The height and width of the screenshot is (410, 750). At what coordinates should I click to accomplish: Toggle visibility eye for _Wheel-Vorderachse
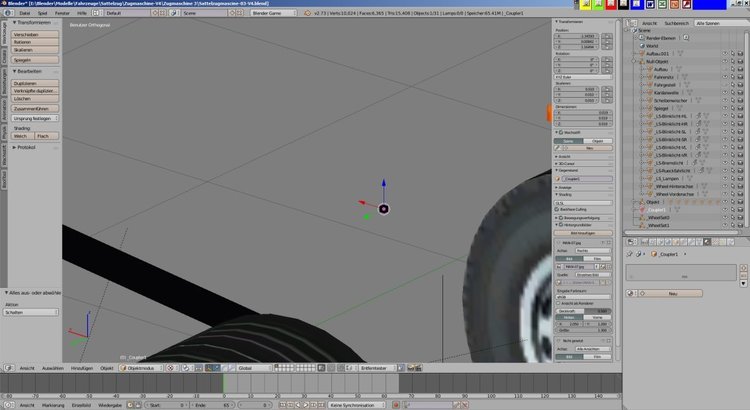point(725,194)
